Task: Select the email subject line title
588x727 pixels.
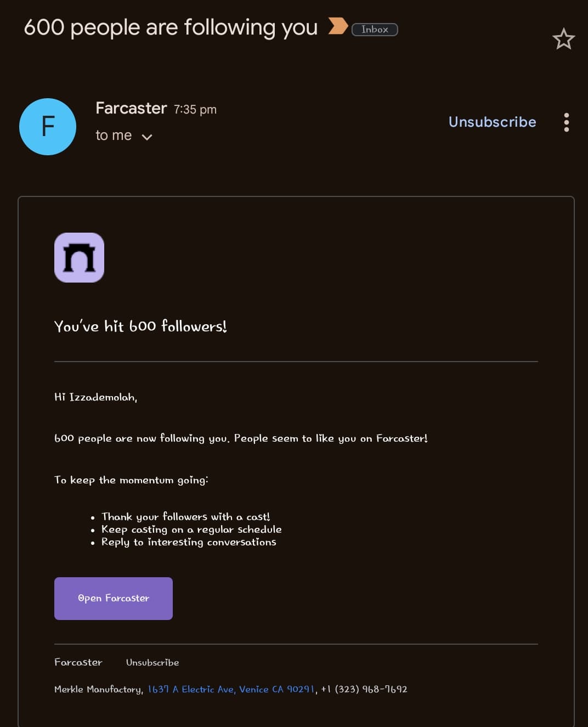Action: click(171, 27)
